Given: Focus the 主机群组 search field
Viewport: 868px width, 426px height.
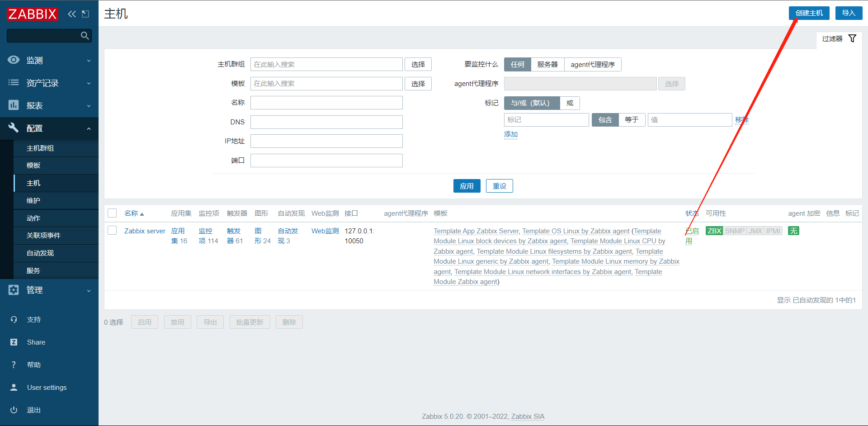Looking at the screenshot, I should click(x=326, y=64).
